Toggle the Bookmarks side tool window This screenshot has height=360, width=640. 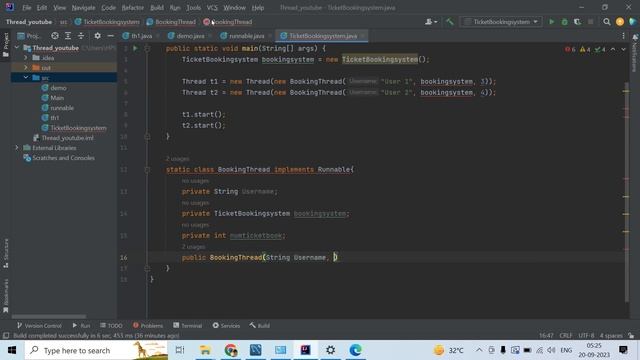pyautogui.click(x=6, y=296)
